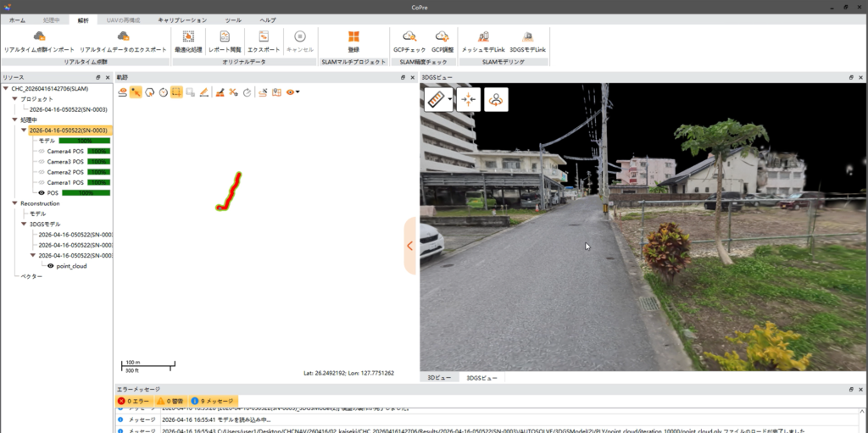Screen dimensions: 868x433
Task: Click the リアルタイム点群インポート cloud icon
Action: 39,36
